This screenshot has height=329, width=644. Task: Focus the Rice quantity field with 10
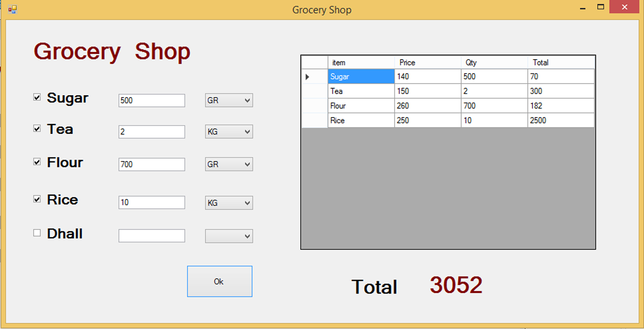[152, 202]
